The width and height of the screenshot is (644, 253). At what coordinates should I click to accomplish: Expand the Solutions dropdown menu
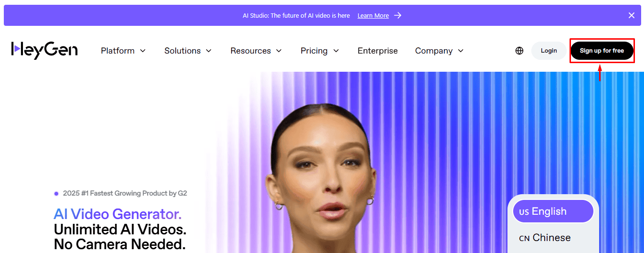pos(188,51)
